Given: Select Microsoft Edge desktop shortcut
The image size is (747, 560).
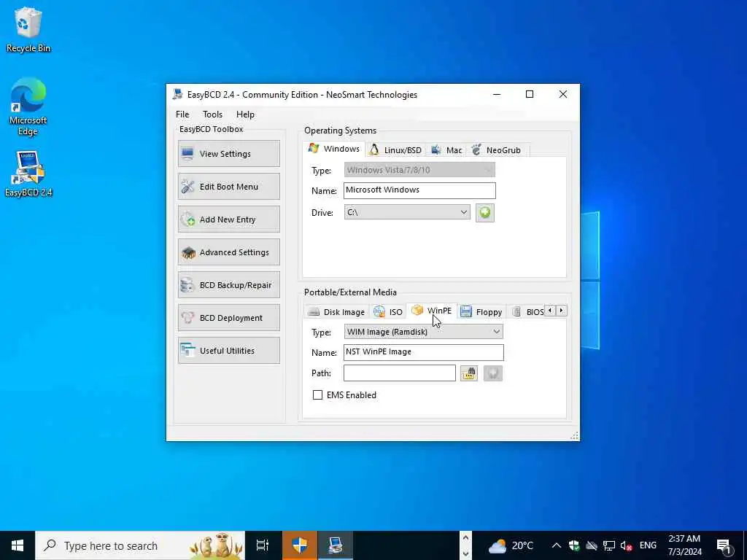Looking at the screenshot, I should pos(28,106).
